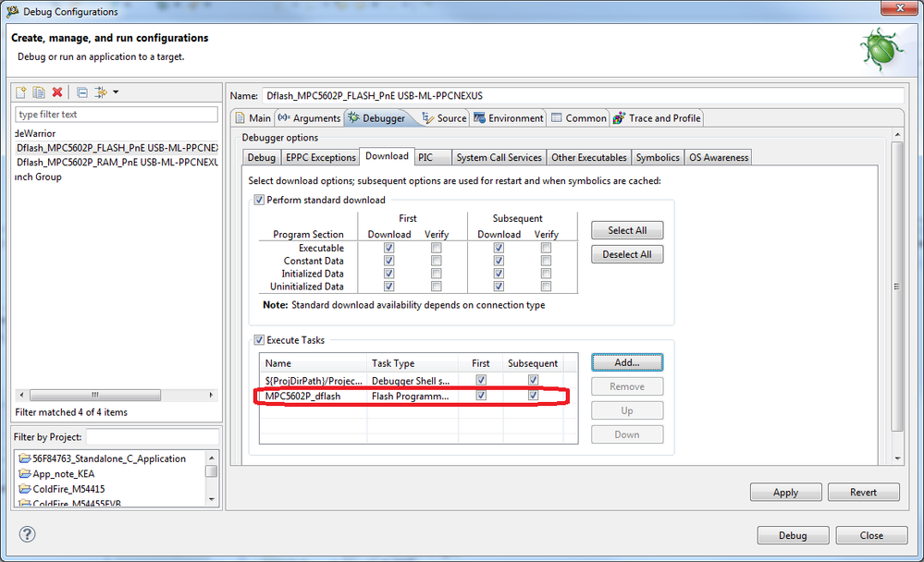This screenshot has height=562, width=924.
Task: Toggle Executable First Verify checkbox
Action: click(436, 248)
